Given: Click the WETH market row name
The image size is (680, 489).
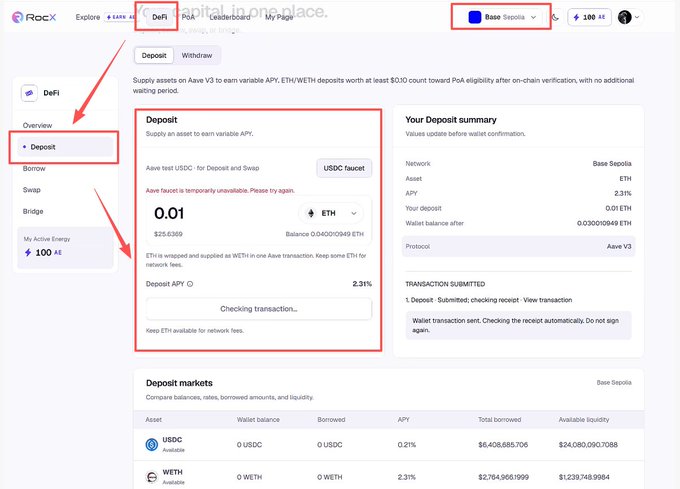Looking at the screenshot, I should coord(173,472).
